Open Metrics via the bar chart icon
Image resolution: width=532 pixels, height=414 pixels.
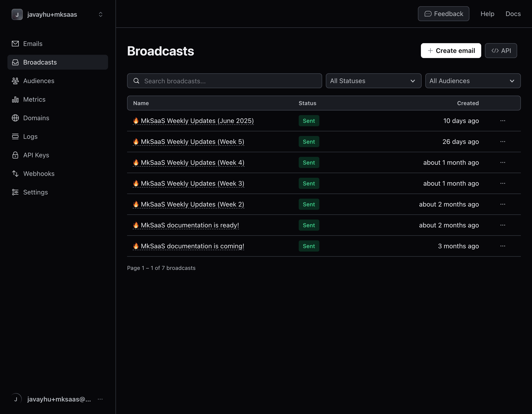(x=15, y=100)
